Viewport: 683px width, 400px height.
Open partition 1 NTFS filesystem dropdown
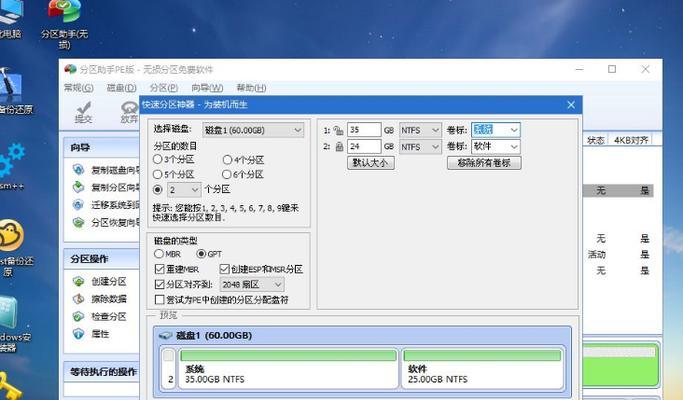point(420,130)
